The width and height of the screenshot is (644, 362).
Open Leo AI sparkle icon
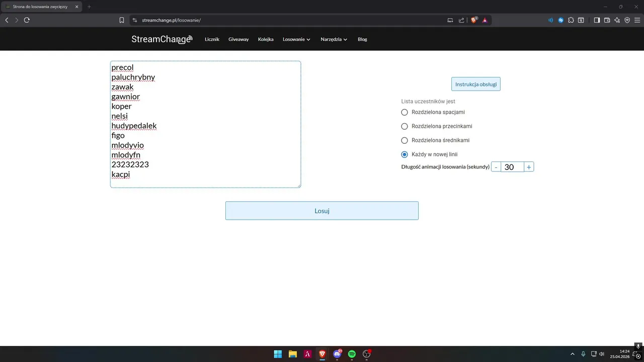click(617, 20)
